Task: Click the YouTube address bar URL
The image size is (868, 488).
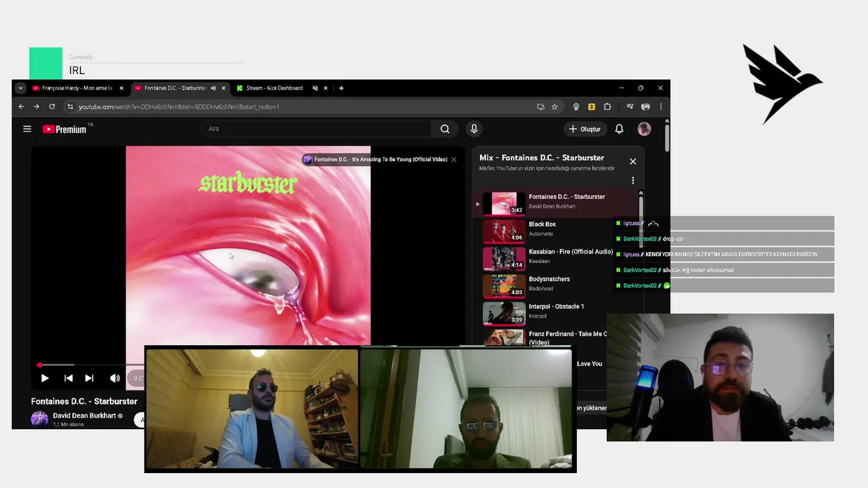Action: click(178, 106)
